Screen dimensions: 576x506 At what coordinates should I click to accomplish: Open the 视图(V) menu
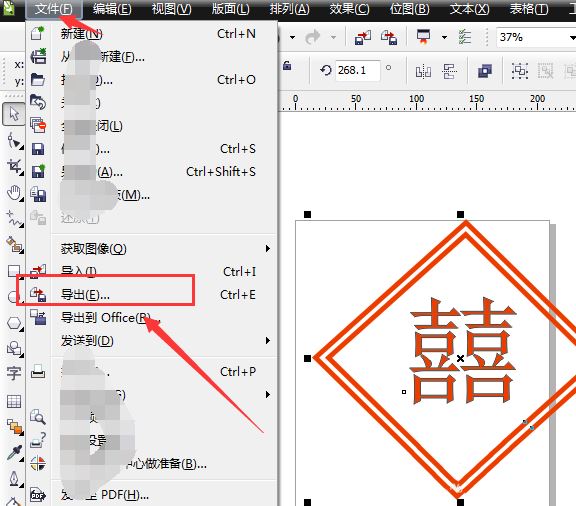click(172, 9)
